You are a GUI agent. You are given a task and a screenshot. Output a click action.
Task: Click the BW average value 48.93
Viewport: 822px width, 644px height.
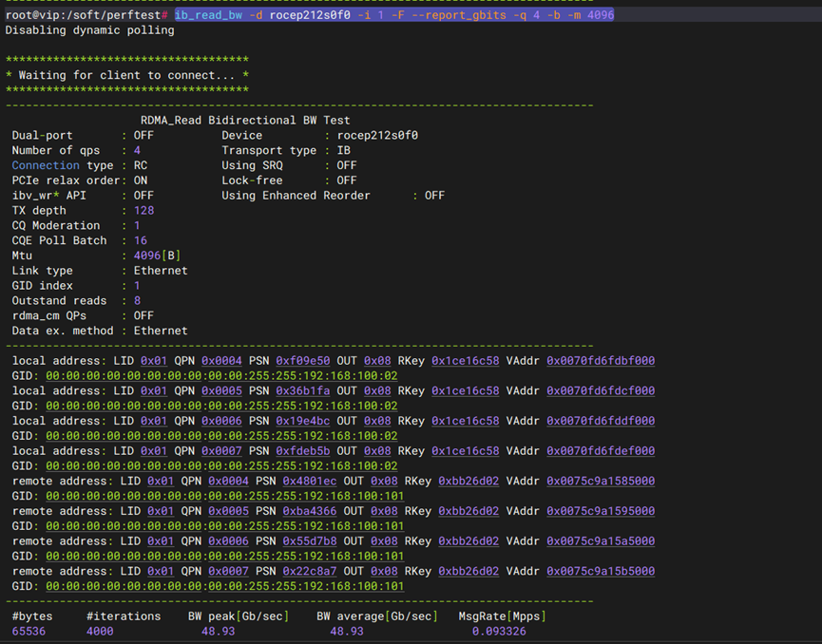(347, 632)
